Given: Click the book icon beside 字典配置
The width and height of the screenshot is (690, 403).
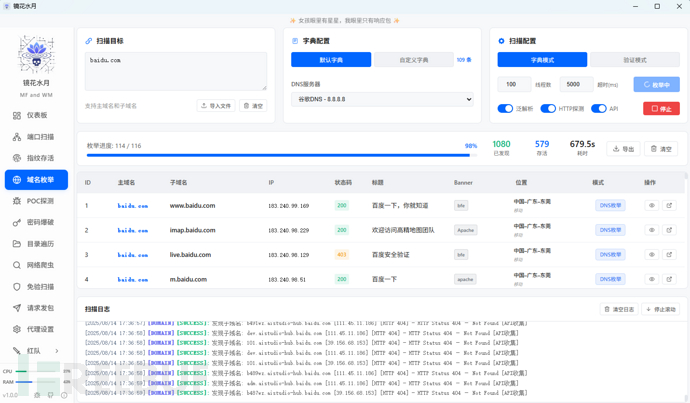Looking at the screenshot, I should [x=295, y=41].
